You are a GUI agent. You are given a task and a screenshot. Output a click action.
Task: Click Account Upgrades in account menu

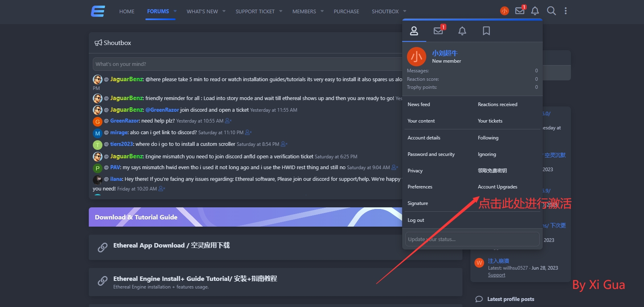click(x=497, y=187)
